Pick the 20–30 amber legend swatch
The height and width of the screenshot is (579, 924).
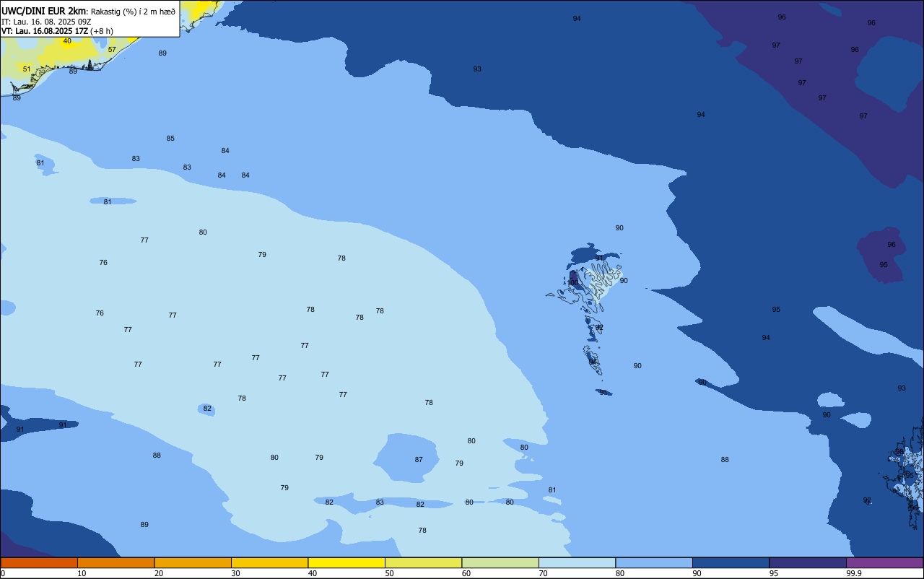(x=193, y=562)
